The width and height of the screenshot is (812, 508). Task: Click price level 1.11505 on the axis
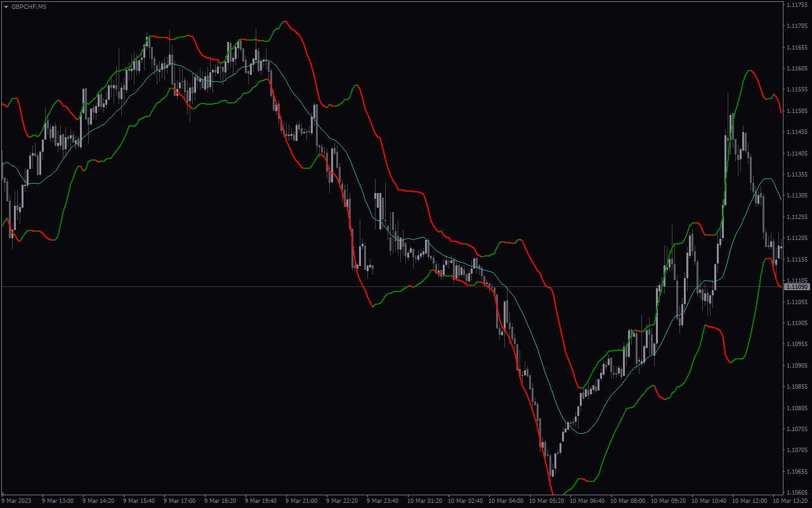click(797, 110)
